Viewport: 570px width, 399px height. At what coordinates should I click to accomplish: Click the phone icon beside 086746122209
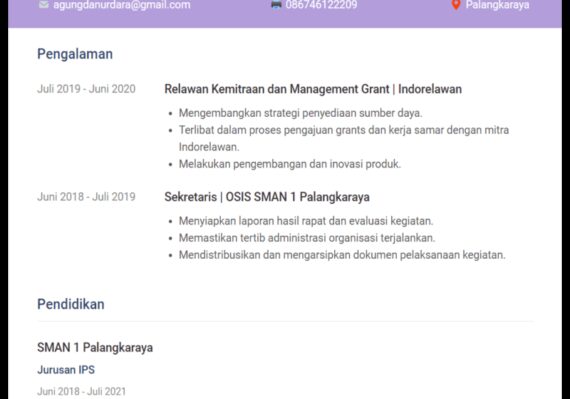tap(276, 5)
